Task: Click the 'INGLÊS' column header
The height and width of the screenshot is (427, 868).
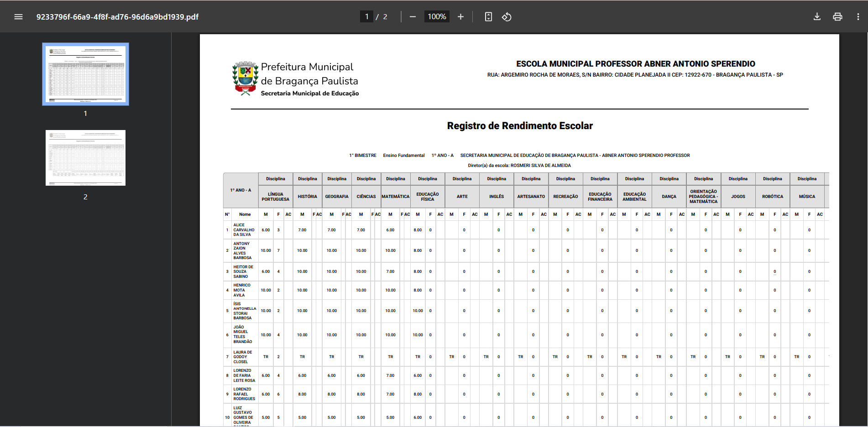Action: pos(497,197)
